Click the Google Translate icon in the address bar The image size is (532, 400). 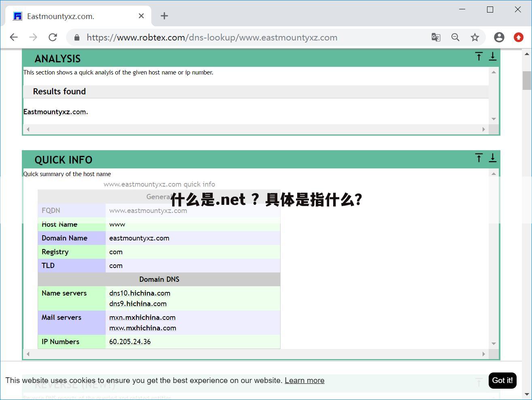point(436,37)
